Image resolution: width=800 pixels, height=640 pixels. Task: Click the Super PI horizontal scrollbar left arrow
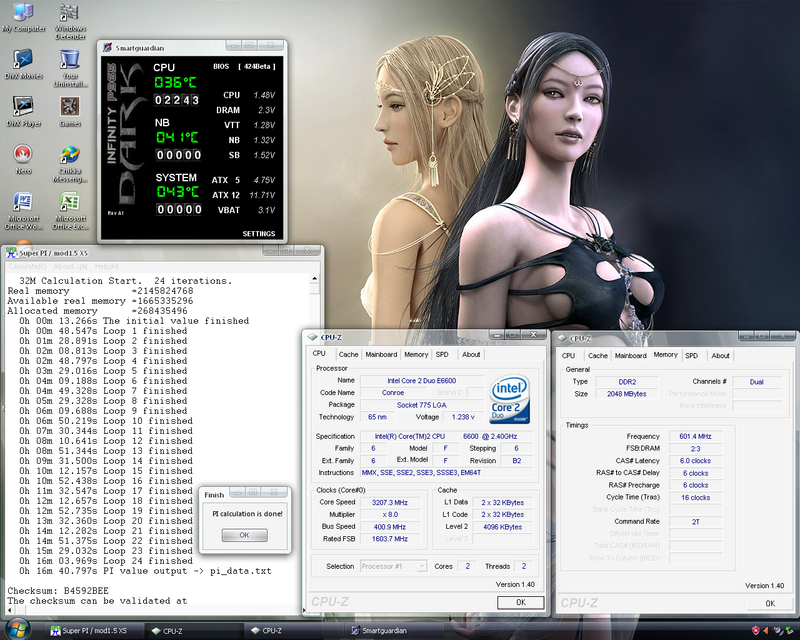[x=10, y=610]
